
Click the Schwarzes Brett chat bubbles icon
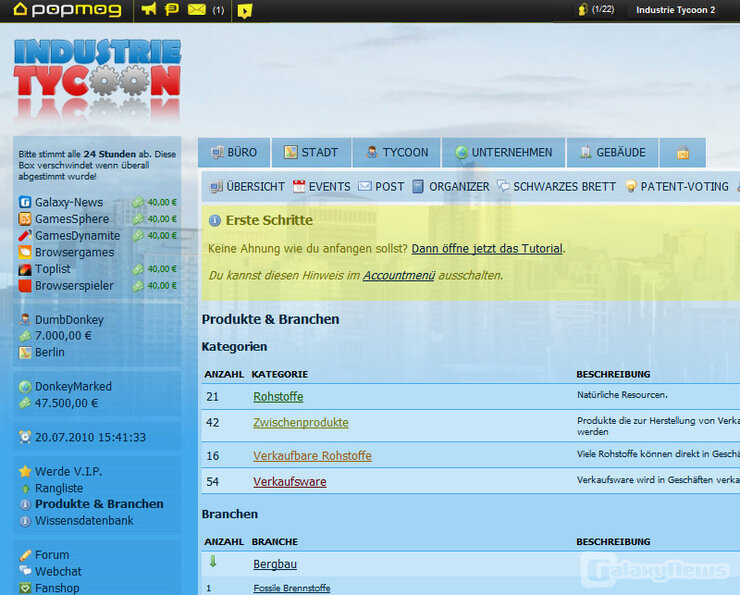click(x=503, y=186)
